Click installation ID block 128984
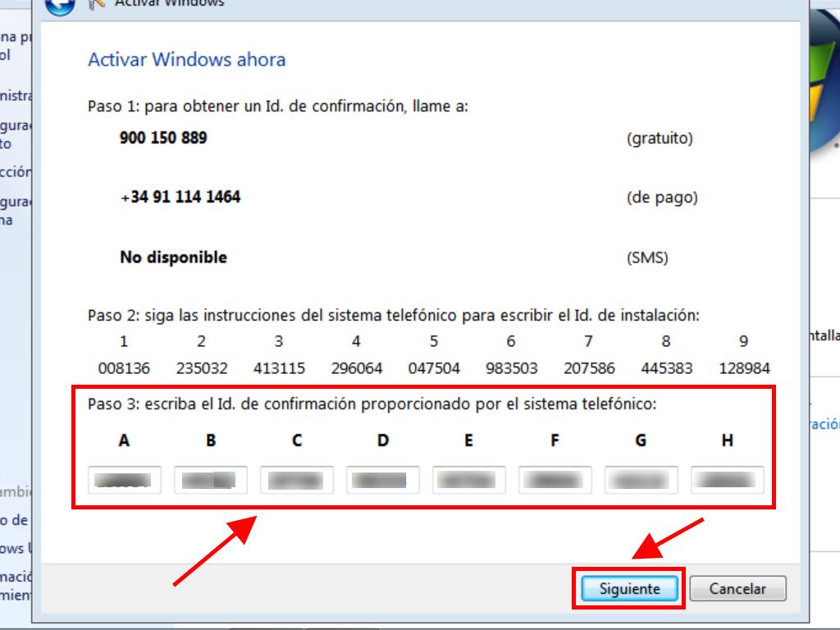This screenshot has height=630, width=840. pos(744,368)
